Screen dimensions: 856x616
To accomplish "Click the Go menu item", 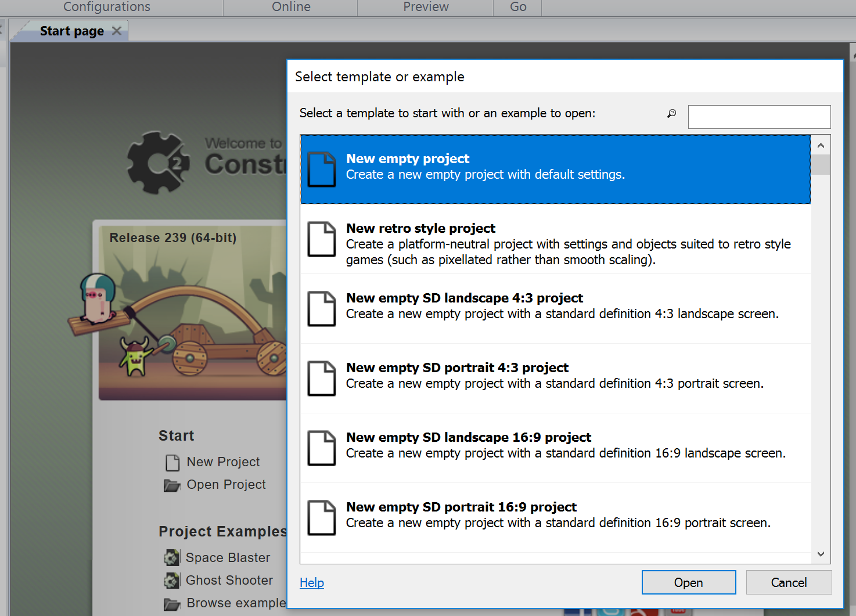I will click(x=516, y=7).
